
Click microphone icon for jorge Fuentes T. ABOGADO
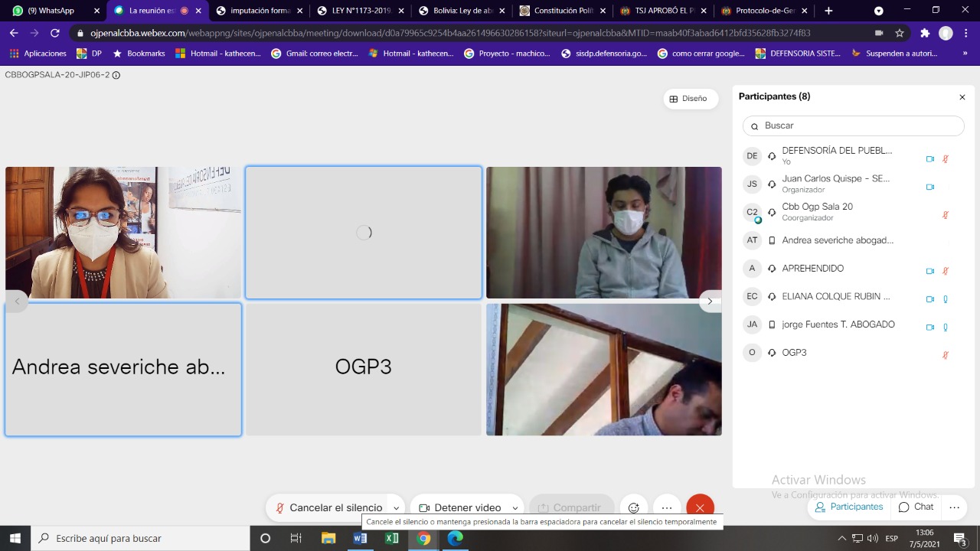point(946,327)
